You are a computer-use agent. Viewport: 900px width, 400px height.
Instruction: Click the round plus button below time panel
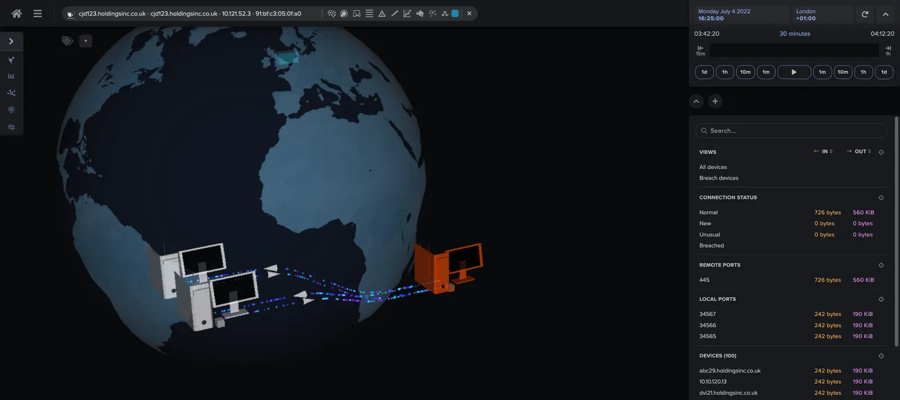point(715,102)
